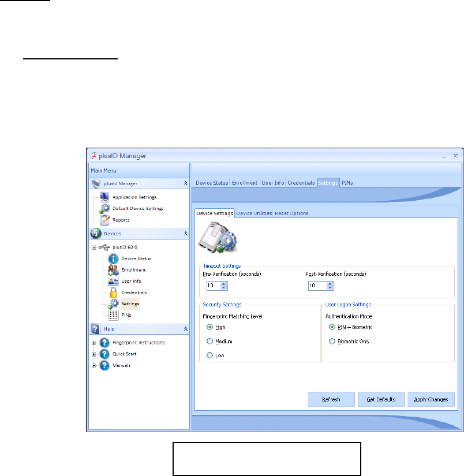Click the PINs keypad icon
464x476 pixels.
click(x=113, y=316)
